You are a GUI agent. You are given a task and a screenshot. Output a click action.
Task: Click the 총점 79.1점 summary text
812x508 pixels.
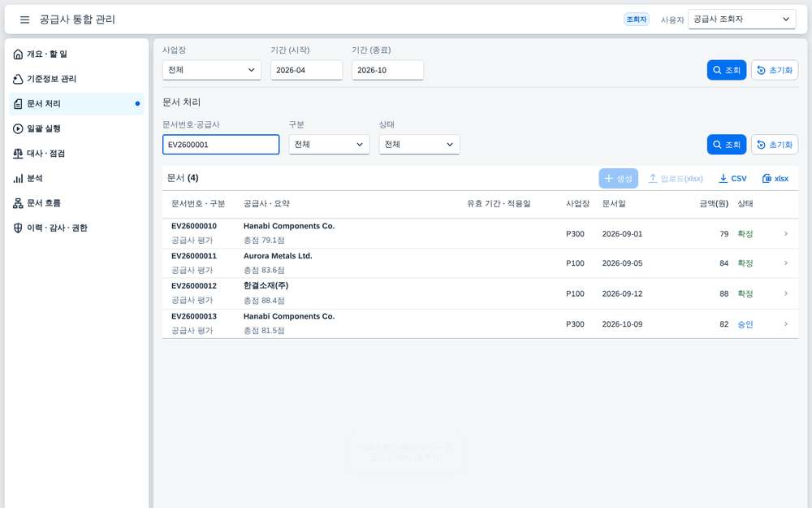(264, 241)
